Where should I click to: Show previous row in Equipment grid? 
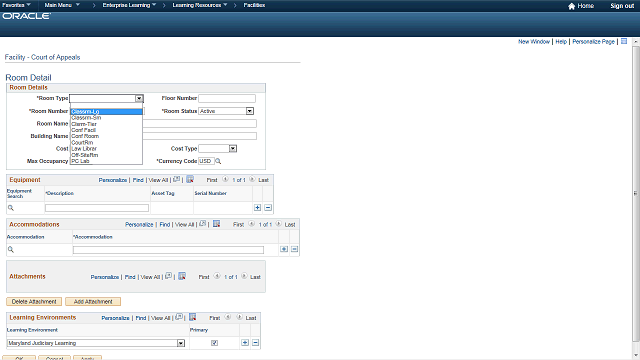pyautogui.click(x=225, y=179)
